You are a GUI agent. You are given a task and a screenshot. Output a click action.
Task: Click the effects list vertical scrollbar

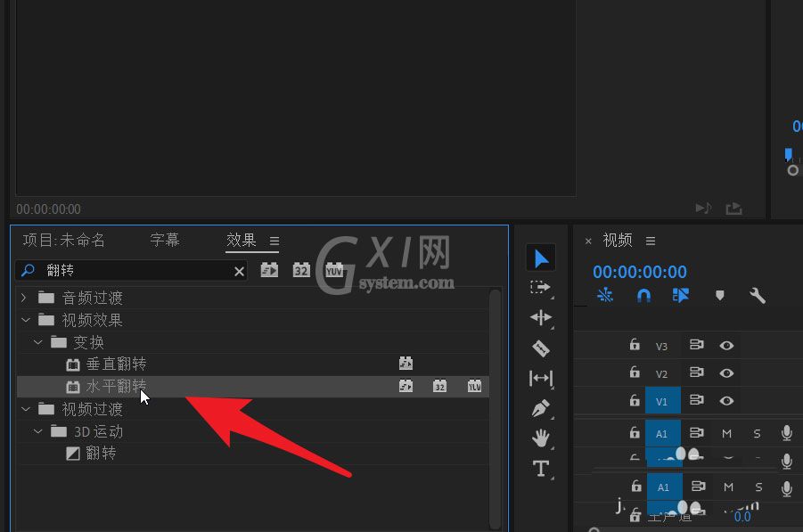point(495,409)
